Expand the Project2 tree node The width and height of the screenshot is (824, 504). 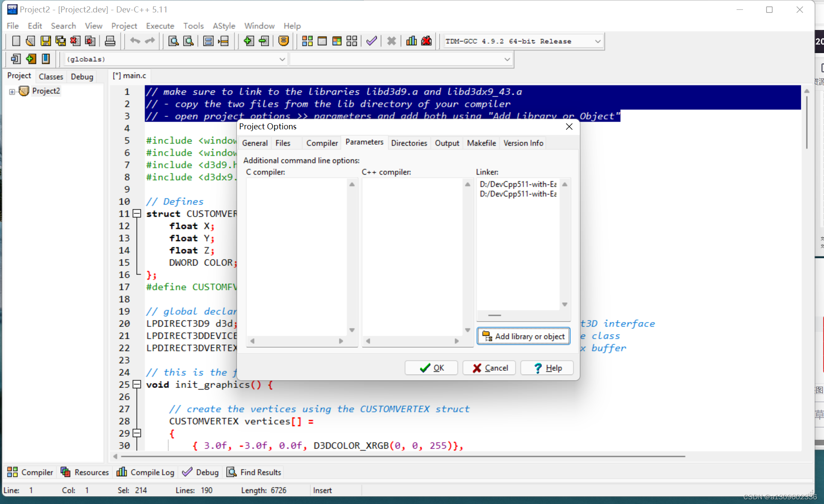pos(12,91)
